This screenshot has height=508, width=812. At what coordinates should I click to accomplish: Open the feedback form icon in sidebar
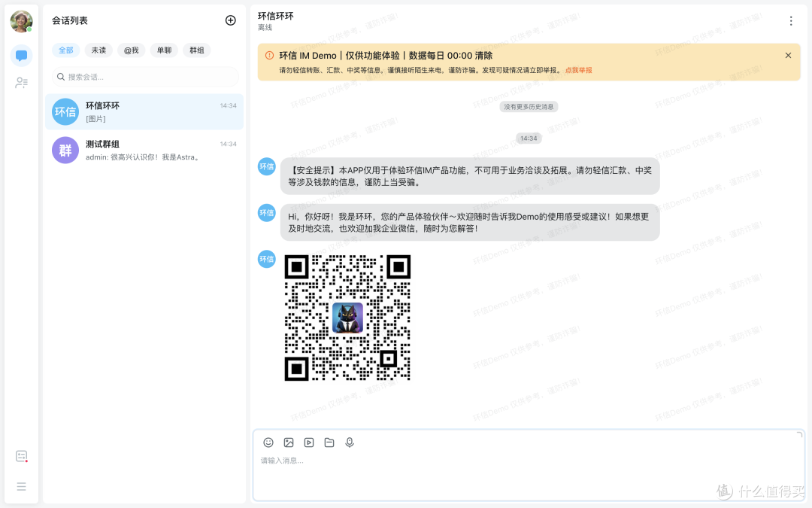(x=21, y=456)
